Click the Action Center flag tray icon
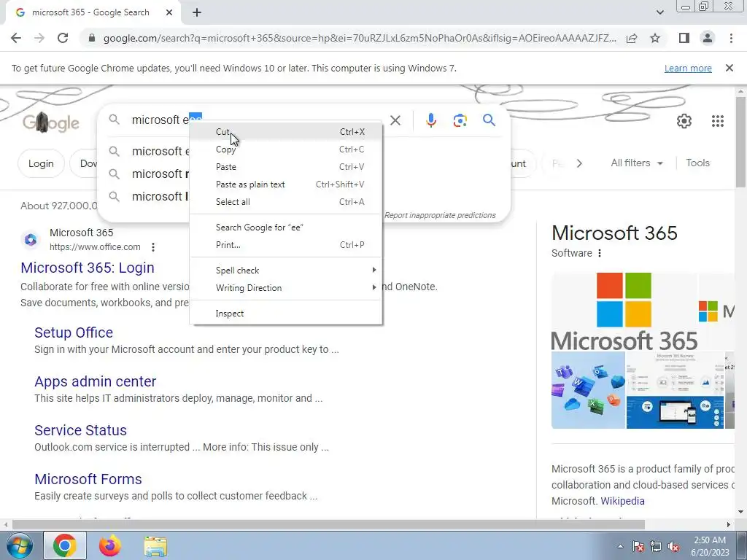 pyautogui.click(x=638, y=547)
